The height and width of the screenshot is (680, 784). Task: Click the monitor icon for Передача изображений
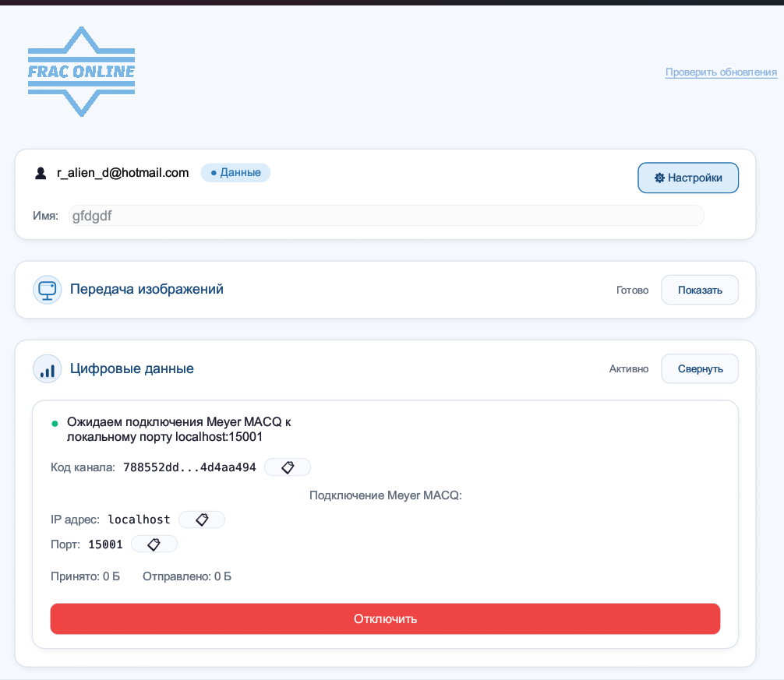(x=47, y=290)
